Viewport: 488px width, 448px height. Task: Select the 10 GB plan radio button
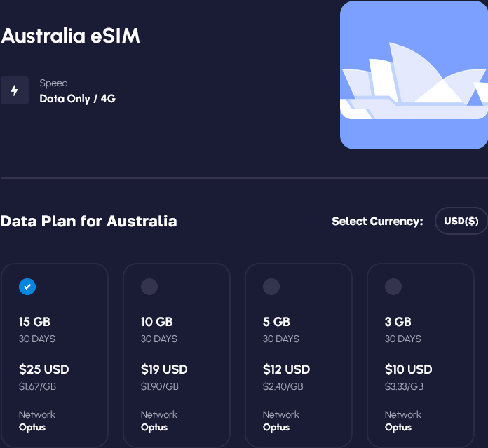[x=149, y=286]
